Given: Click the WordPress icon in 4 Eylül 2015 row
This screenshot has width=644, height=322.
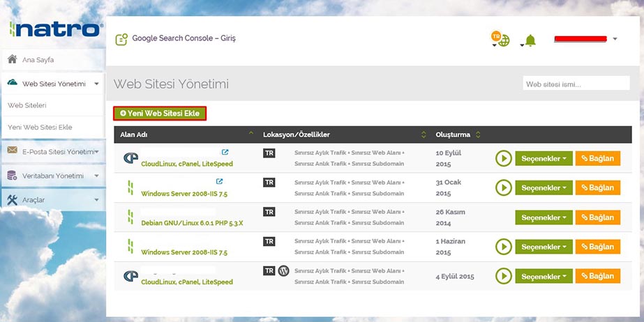Looking at the screenshot, I should click(x=283, y=270).
